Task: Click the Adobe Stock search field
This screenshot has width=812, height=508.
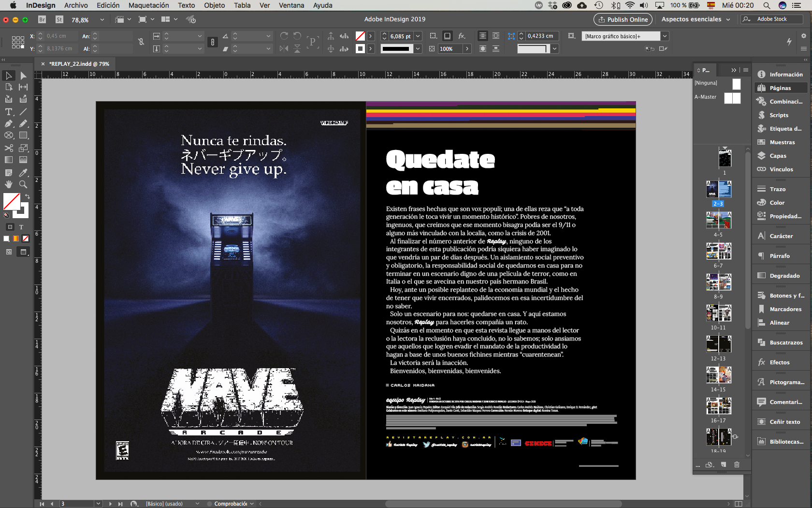Action: 772,19
